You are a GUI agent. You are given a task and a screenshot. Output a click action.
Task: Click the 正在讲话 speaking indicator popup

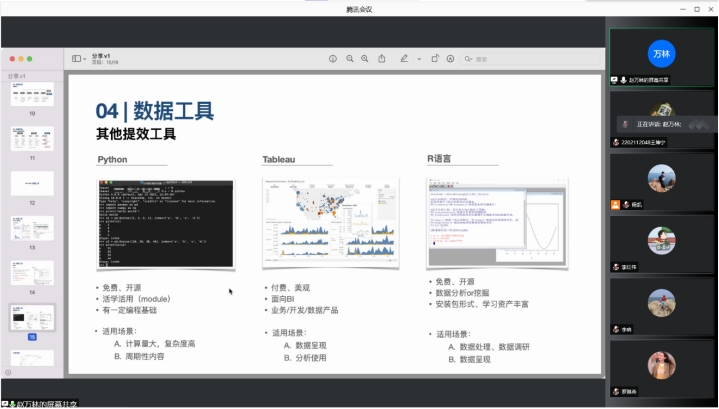pyautogui.click(x=650, y=124)
